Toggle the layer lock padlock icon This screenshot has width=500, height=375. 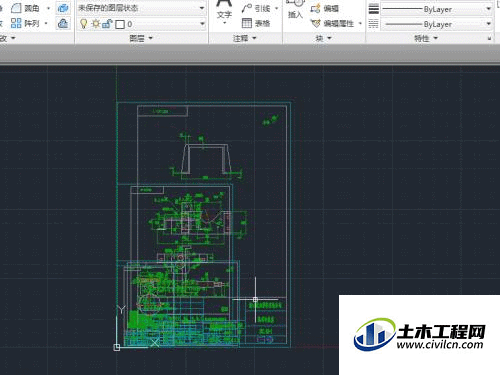pos(107,24)
